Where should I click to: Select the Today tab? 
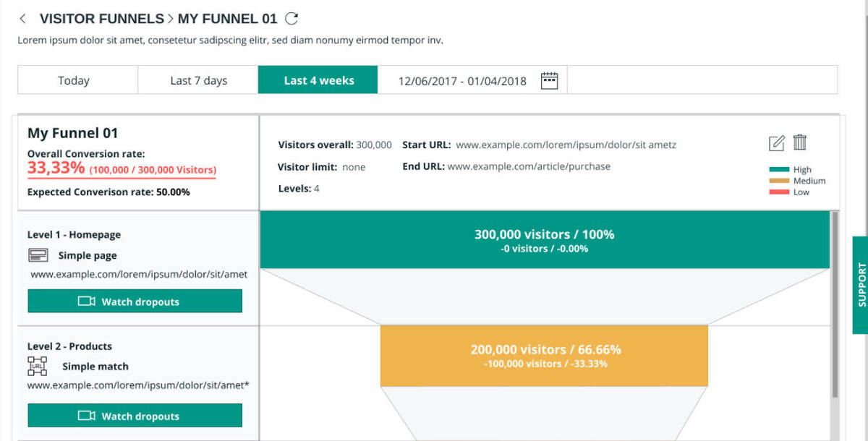74,80
